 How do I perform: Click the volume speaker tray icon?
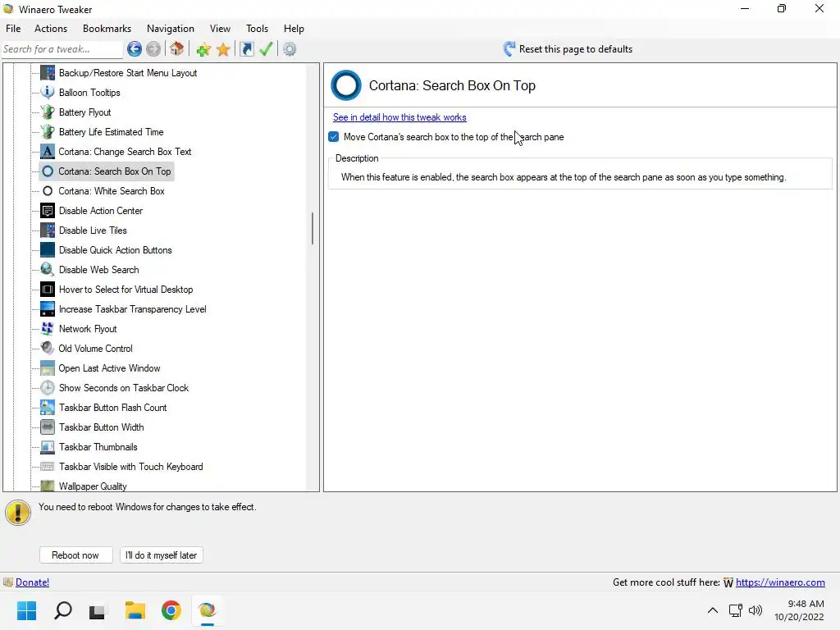point(756,610)
